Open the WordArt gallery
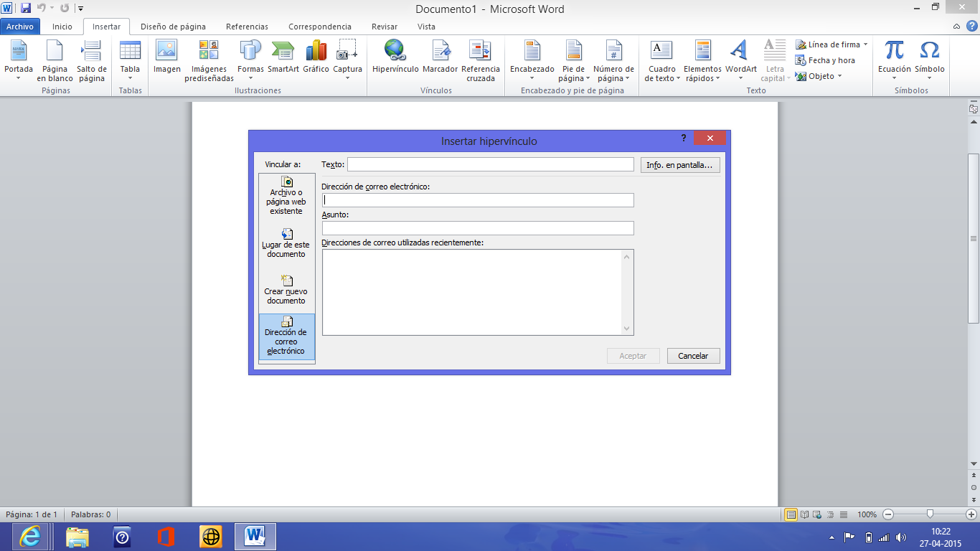980x551 pixels. [740, 60]
